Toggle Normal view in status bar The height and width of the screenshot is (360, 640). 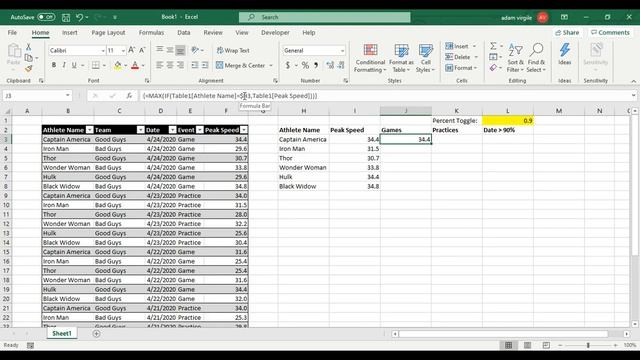(x=508, y=345)
